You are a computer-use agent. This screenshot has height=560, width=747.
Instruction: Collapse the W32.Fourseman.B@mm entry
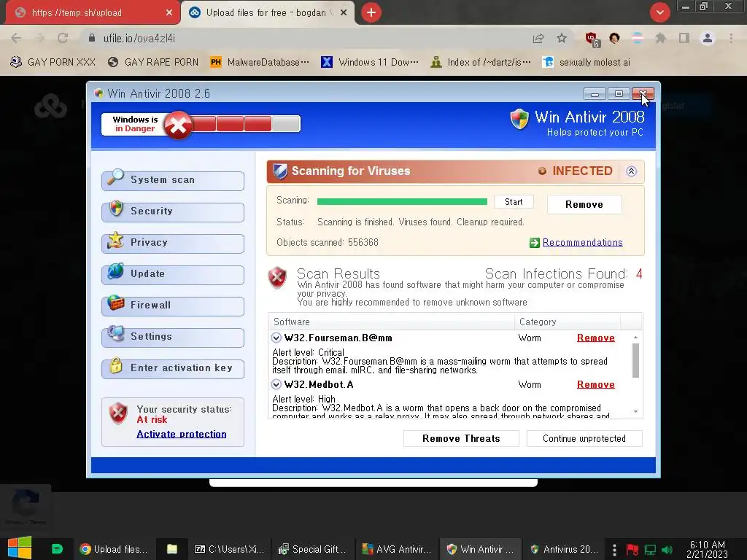click(x=276, y=338)
